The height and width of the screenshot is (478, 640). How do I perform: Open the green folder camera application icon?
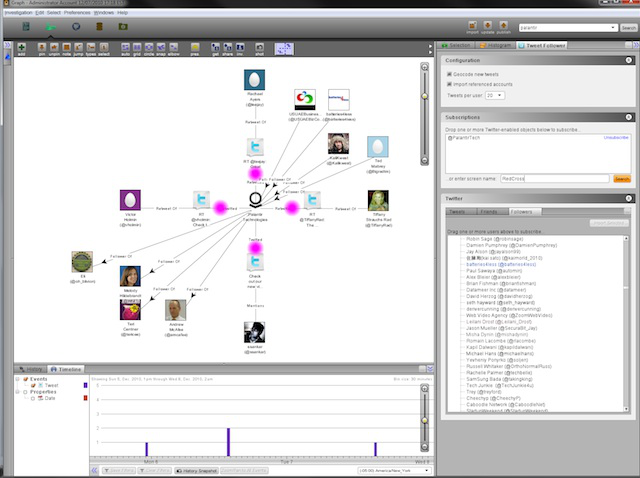tap(123, 27)
